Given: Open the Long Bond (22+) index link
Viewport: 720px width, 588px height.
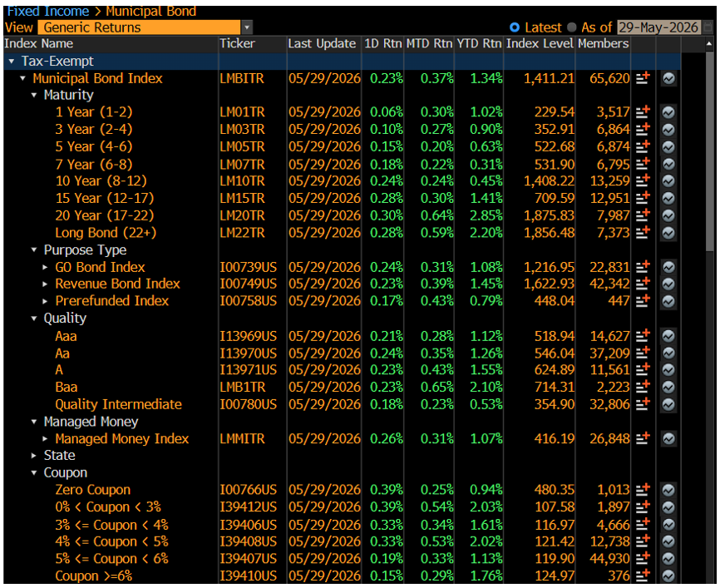Looking at the screenshot, I should pyautogui.click(x=106, y=233).
